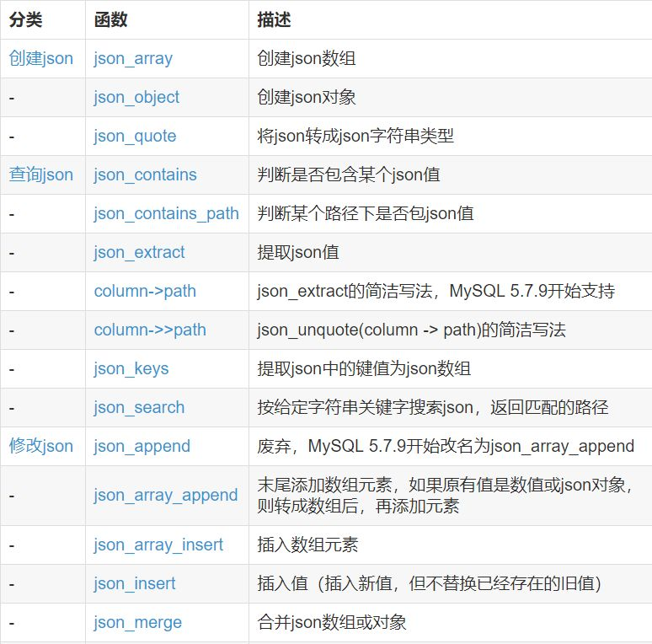Follow the json_array_insert function link

[158, 545]
